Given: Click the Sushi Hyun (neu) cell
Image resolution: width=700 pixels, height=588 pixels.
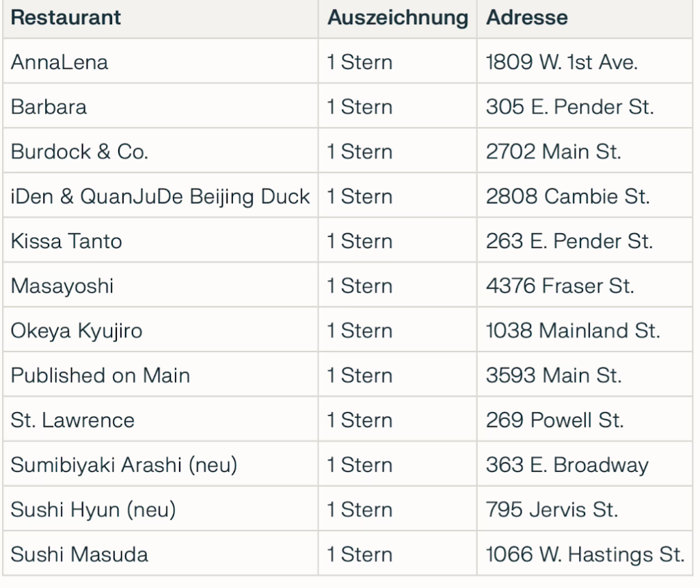Looking at the screenshot, I should pyautogui.click(x=93, y=509).
